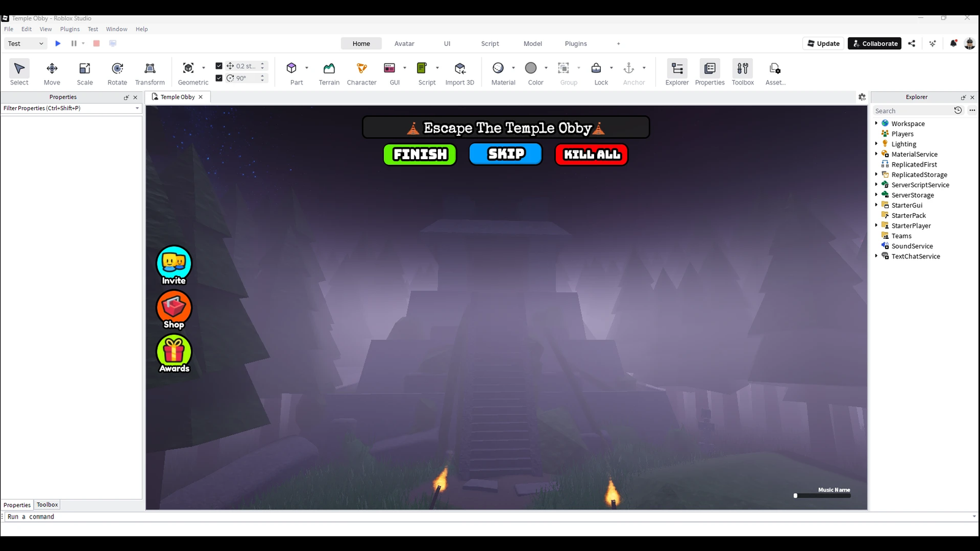Expand the StarterGui node
The image size is (980, 551).
coord(876,205)
